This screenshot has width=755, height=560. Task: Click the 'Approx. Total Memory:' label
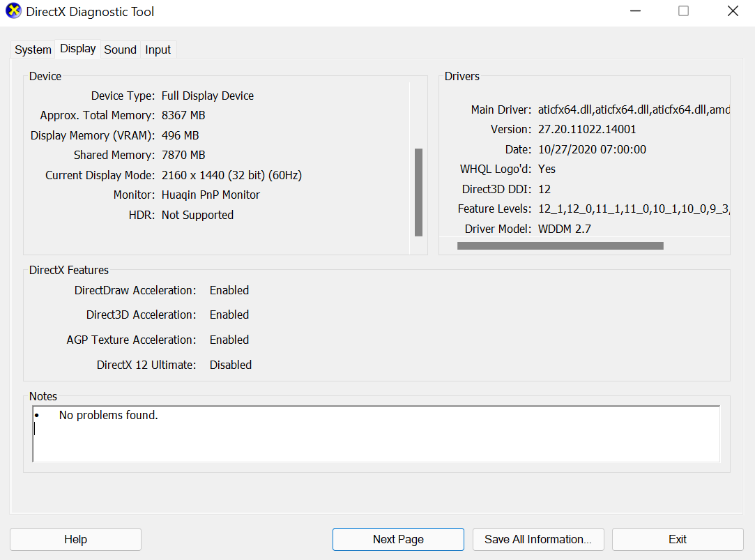98,116
